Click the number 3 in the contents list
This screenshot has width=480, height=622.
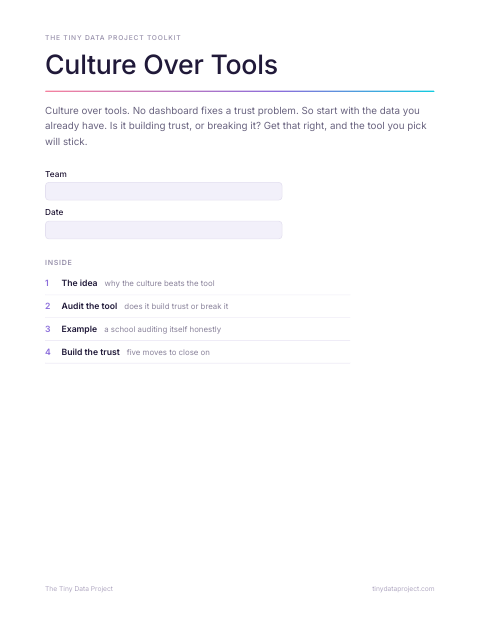(x=48, y=329)
